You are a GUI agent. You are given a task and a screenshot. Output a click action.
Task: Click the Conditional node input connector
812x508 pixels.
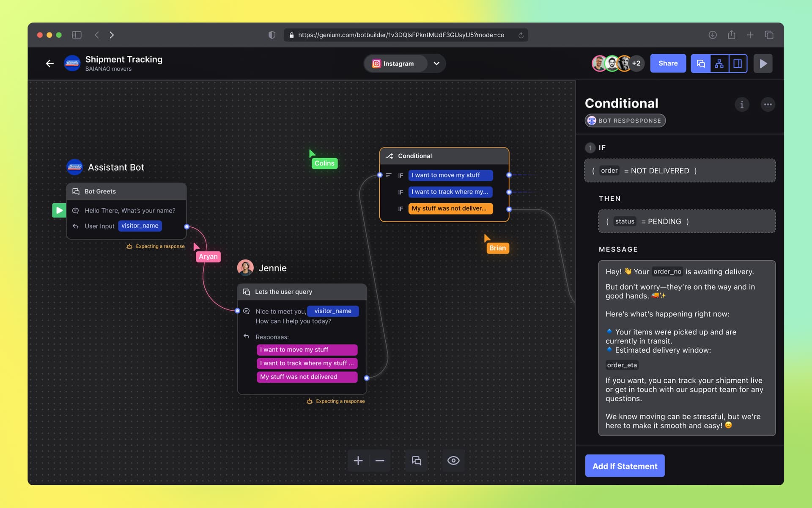(380, 175)
